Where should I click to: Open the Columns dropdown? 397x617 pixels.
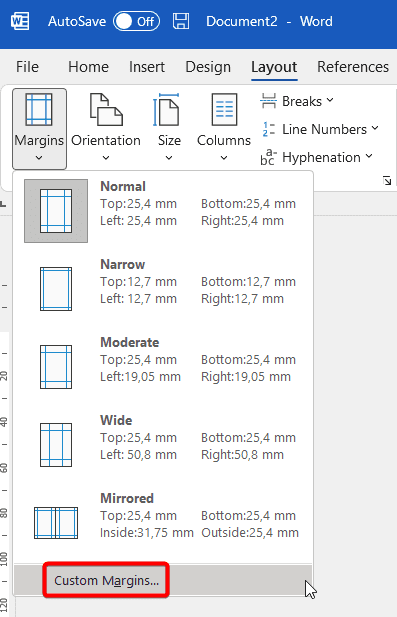click(x=223, y=129)
